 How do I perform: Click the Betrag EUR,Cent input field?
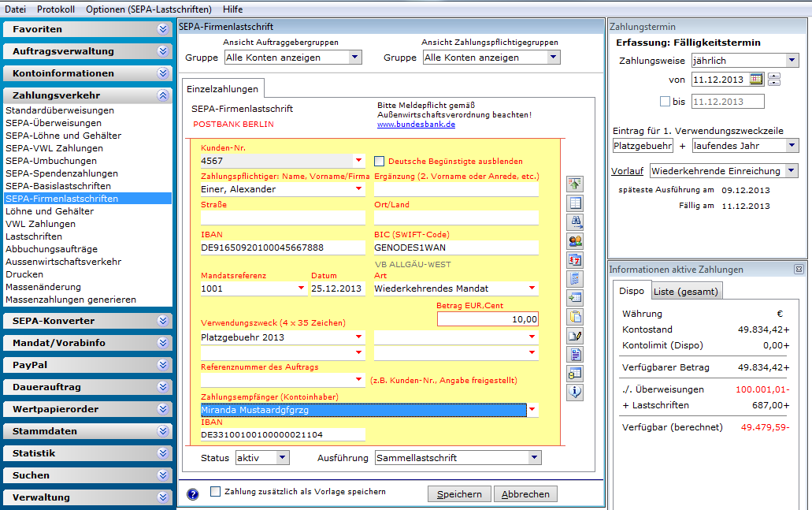pos(488,319)
